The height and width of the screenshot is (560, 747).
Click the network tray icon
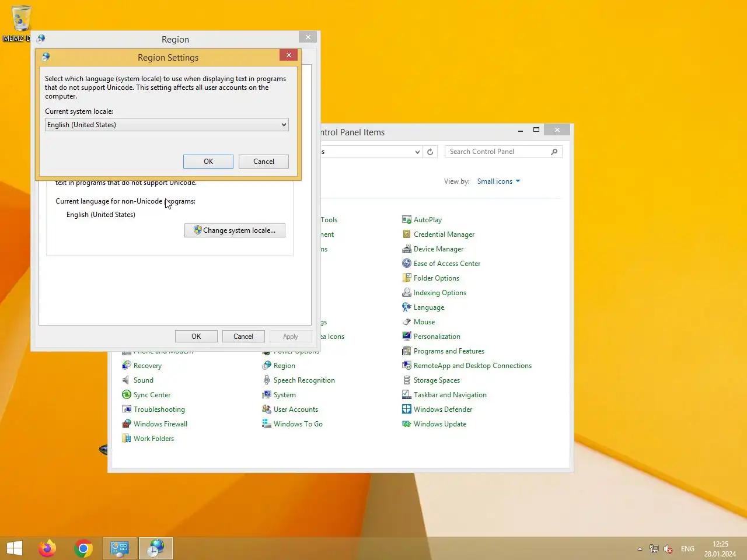pyautogui.click(x=654, y=549)
